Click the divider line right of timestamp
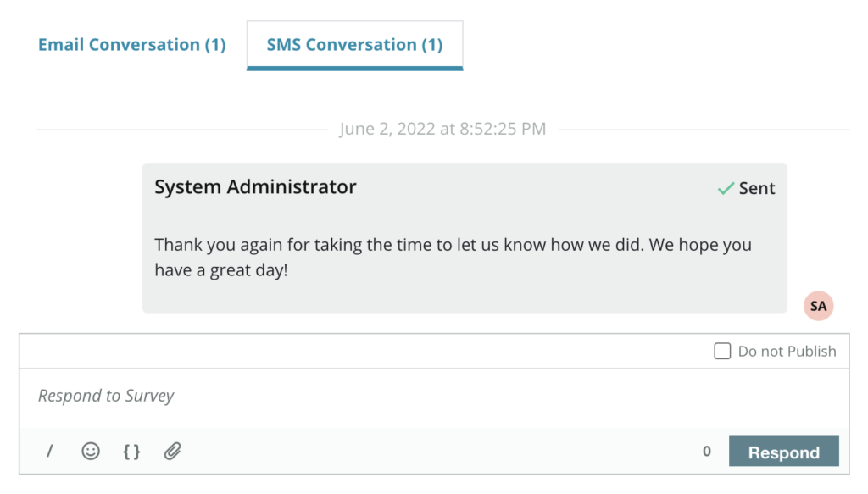Screen dimensions: 868x494 [704, 130]
